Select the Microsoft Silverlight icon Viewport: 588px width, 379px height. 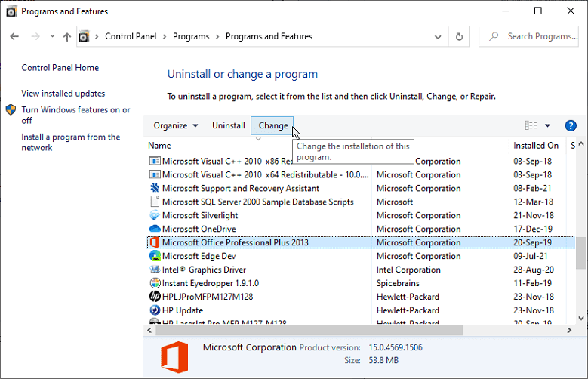point(155,215)
